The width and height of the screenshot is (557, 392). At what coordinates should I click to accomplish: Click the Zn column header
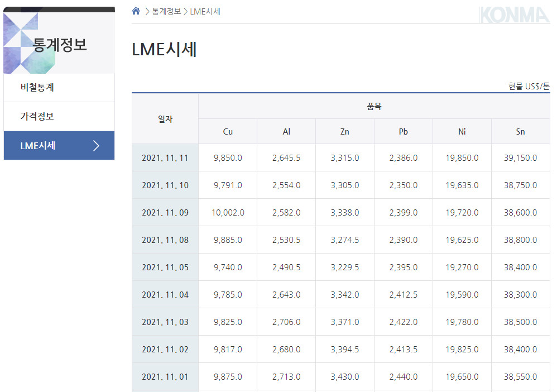point(344,131)
